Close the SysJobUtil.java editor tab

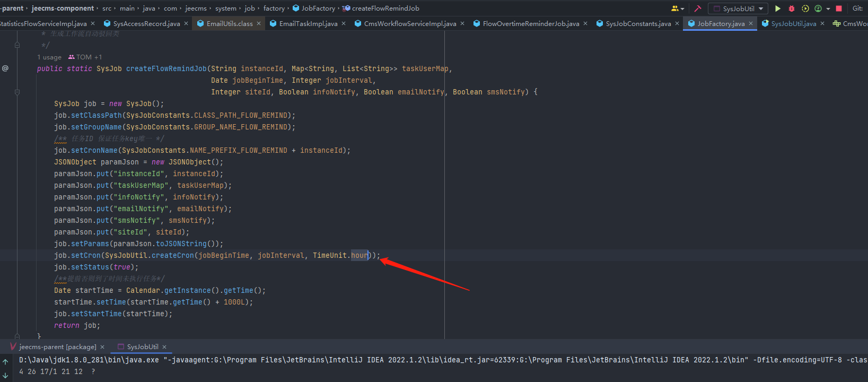(822, 24)
